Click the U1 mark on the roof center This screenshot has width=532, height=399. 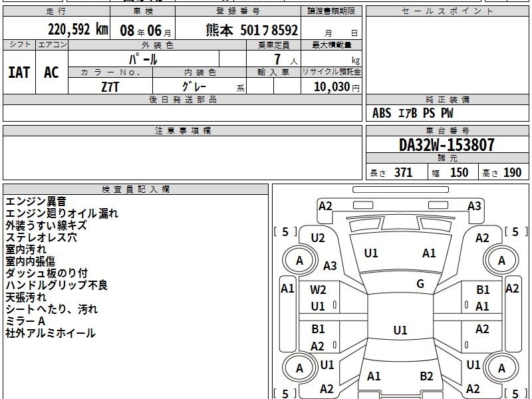point(400,330)
